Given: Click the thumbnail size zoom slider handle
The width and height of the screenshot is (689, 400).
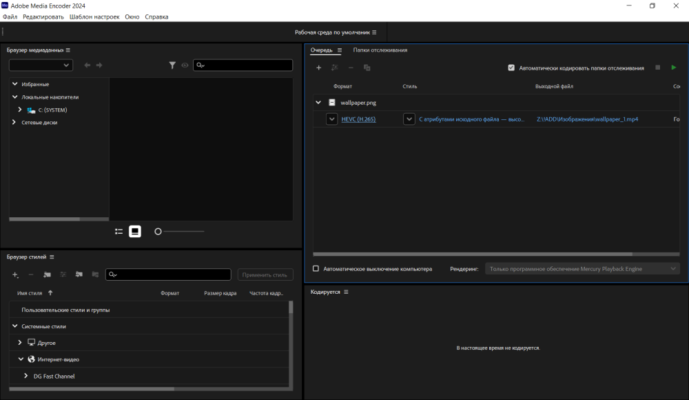Looking at the screenshot, I should coord(158,232).
